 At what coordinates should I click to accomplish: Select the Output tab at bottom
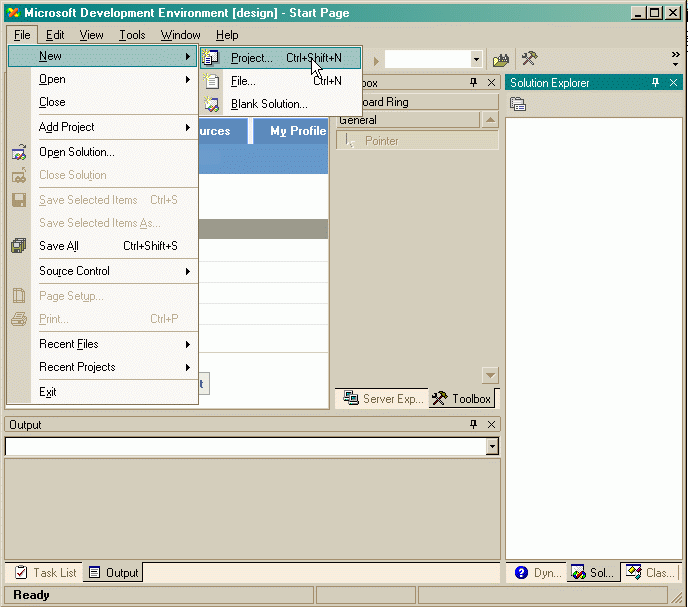[x=113, y=572]
